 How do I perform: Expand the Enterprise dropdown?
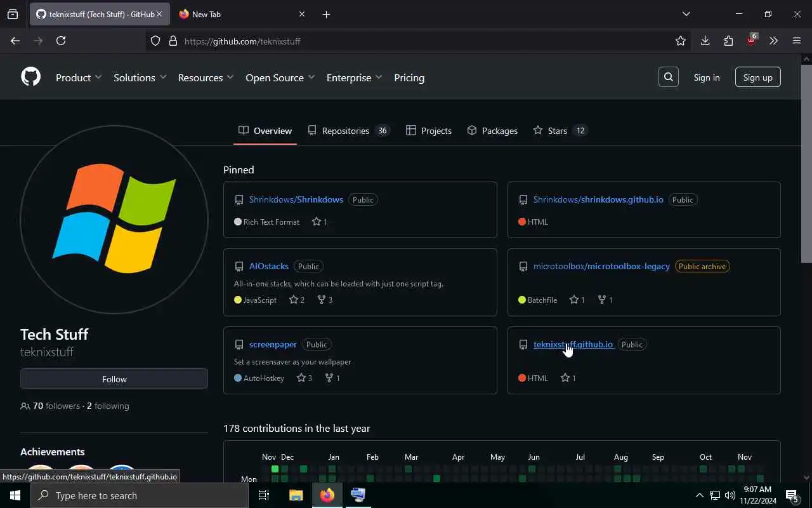(x=354, y=77)
